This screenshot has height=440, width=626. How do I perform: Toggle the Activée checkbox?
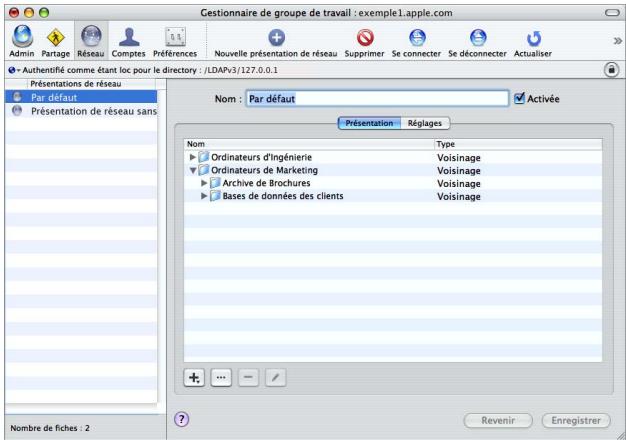coord(519,98)
